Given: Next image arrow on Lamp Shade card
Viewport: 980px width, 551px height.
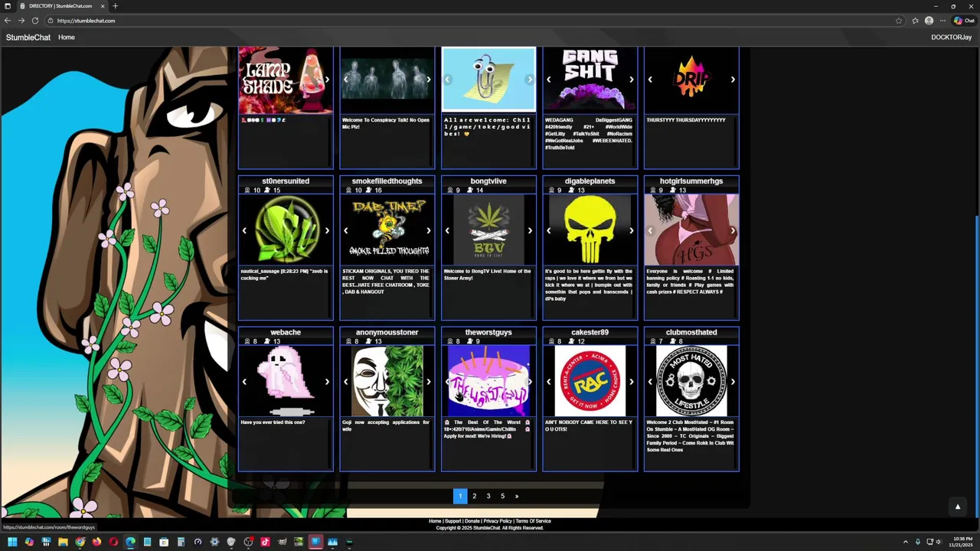Looking at the screenshot, I should pos(327,80).
